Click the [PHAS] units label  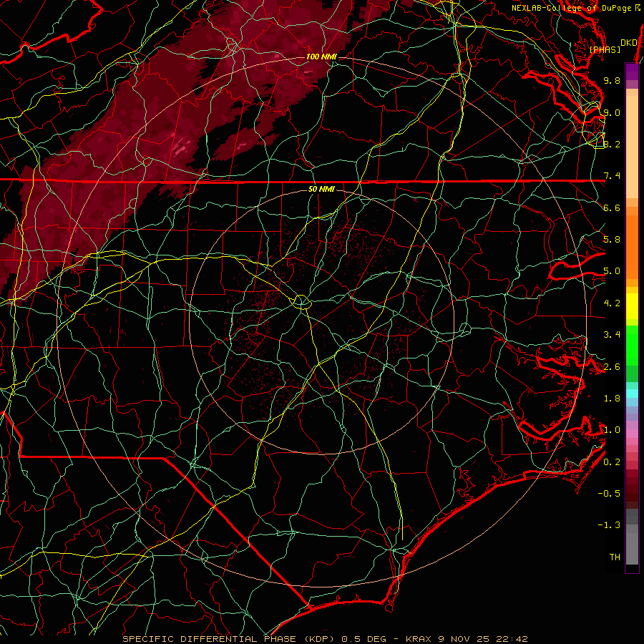pyautogui.click(x=605, y=49)
